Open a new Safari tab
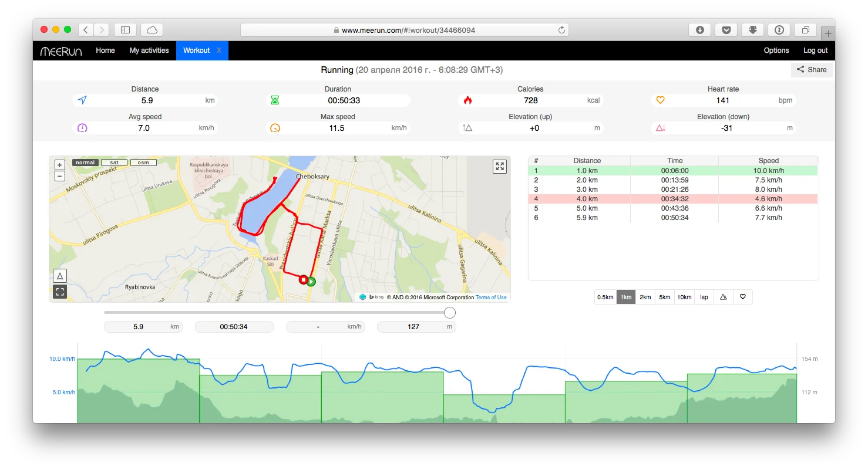Image resolution: width=868 pixels, height=470 pixels. [x=828, y=33]
